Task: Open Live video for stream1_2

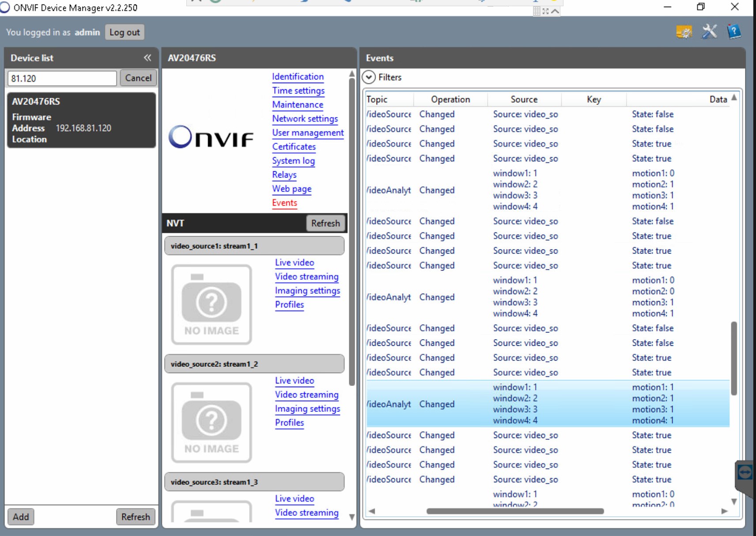Action: [294, 381]
